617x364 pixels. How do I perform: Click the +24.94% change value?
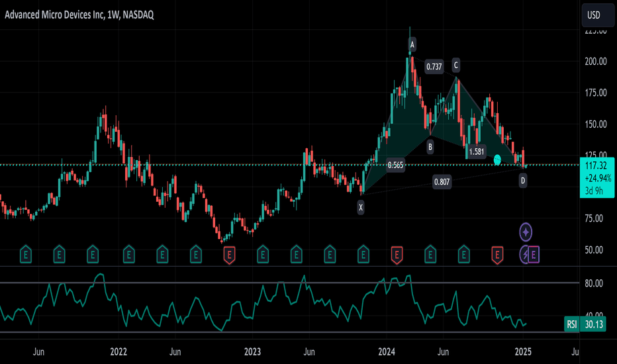pyautogui.click(x=598, y=178)
